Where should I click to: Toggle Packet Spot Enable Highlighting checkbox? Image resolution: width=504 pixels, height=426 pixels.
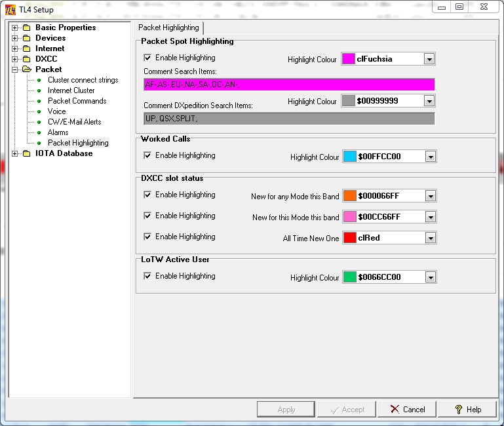(147, 58)
